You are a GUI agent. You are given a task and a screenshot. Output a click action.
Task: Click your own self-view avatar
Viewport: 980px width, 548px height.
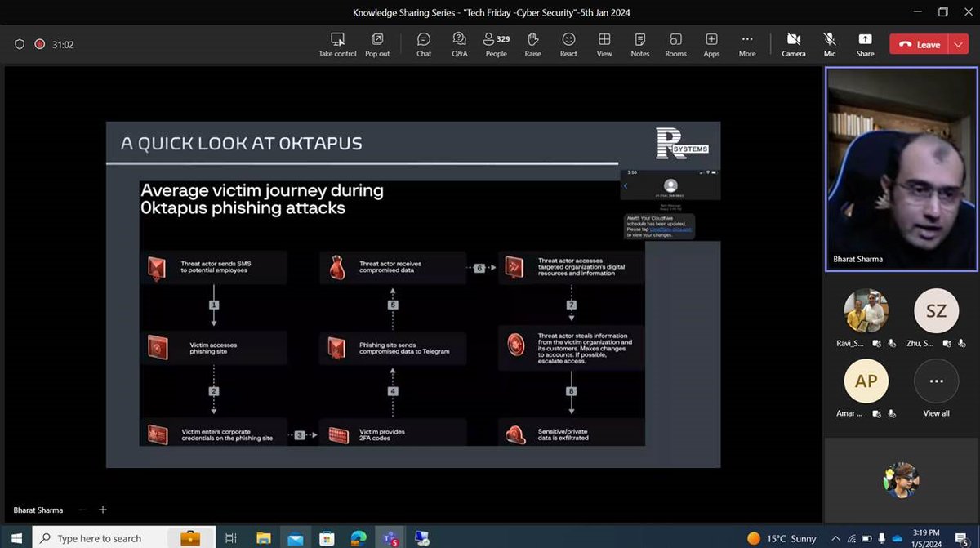click(901, 479)
